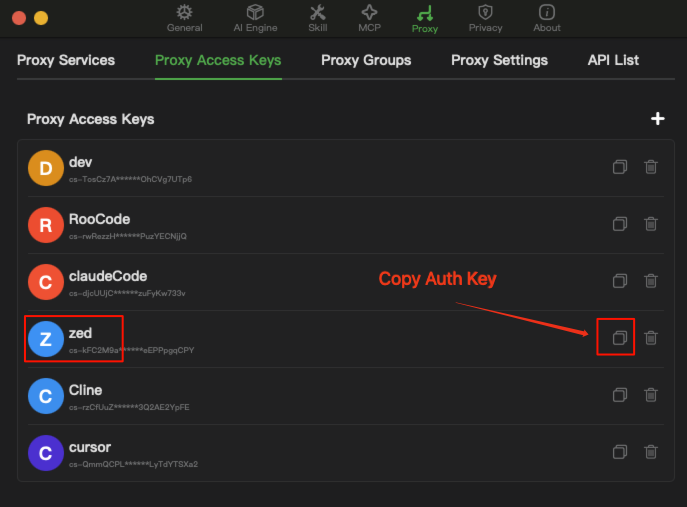Select the claudeCode key name
This screenshot has height=507, width=687.
tap(108, 276)
